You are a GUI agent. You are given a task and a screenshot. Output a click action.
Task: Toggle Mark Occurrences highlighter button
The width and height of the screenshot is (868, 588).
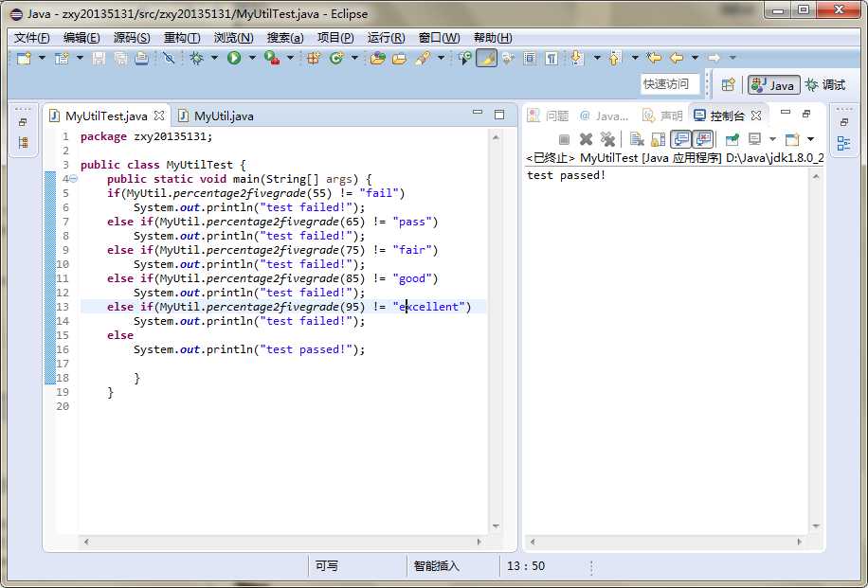tap(486, 58)
